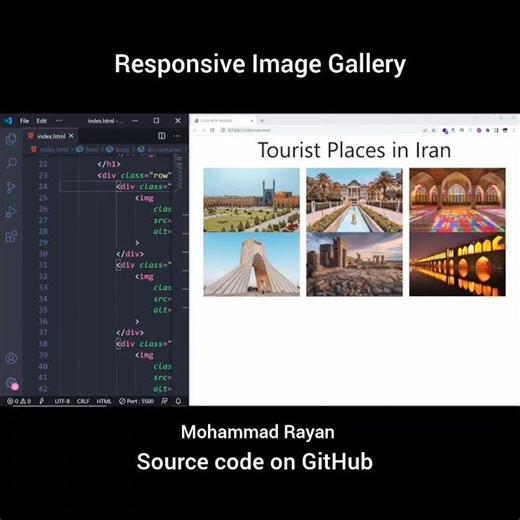Collapse the div block at line 31
This screenshot has height=520, width=520.
pos(118,265)
